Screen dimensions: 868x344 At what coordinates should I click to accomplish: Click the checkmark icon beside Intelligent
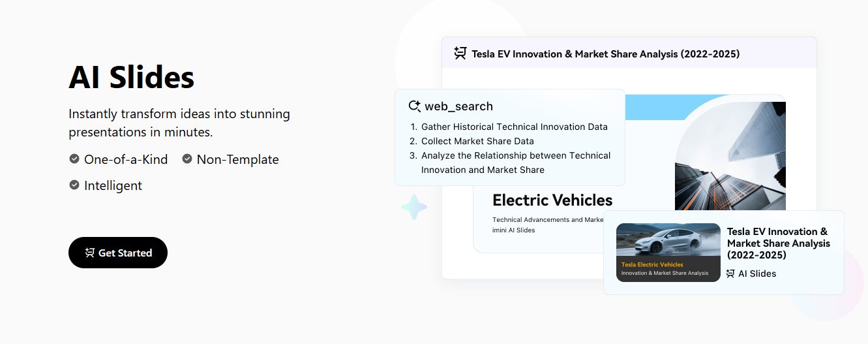pos(74,185)
